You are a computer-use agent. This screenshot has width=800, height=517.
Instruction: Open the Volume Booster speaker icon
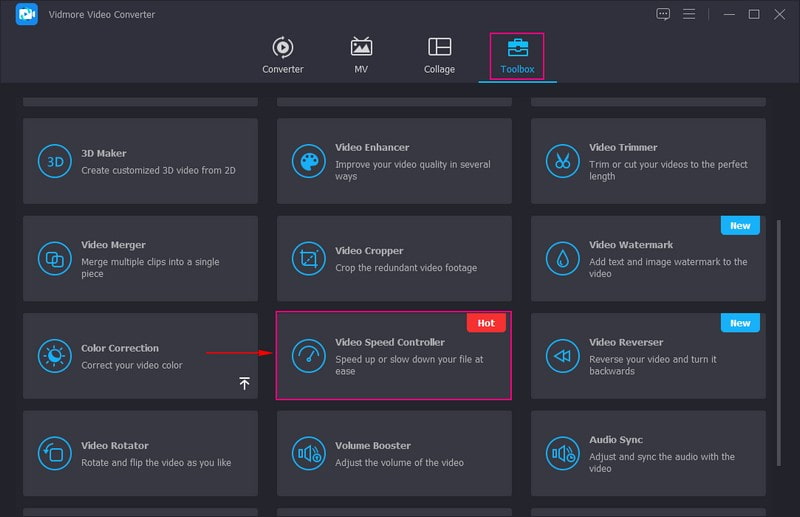[309, 453]
